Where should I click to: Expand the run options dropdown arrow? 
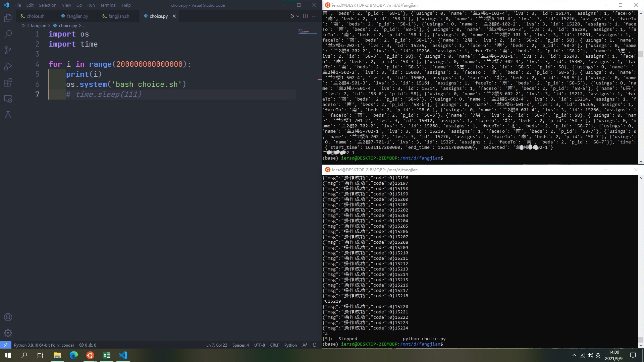click(298, 16)
